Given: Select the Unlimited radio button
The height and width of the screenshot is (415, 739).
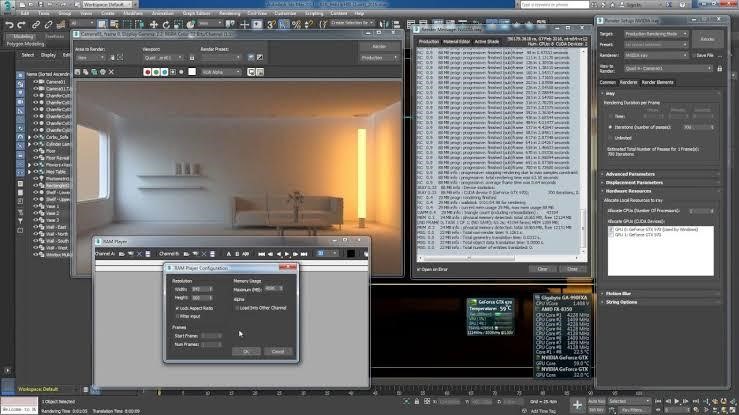Looking at the screenshot, I should tap(610, 138).
